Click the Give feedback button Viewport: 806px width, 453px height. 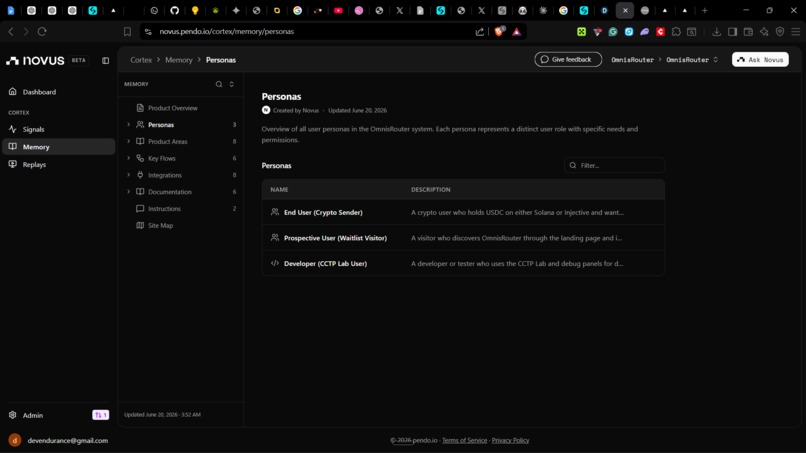(568, 60)
